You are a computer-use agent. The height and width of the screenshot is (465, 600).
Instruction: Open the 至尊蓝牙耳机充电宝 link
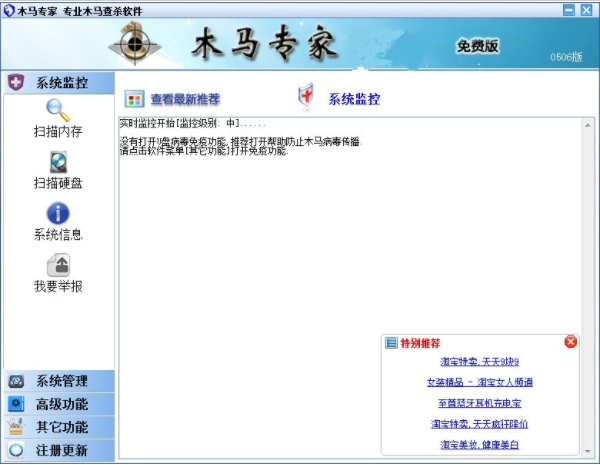pyautogui.click(x=479, y=403)
